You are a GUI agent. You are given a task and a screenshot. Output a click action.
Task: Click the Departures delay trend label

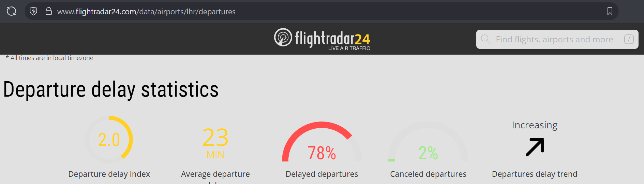535,174
